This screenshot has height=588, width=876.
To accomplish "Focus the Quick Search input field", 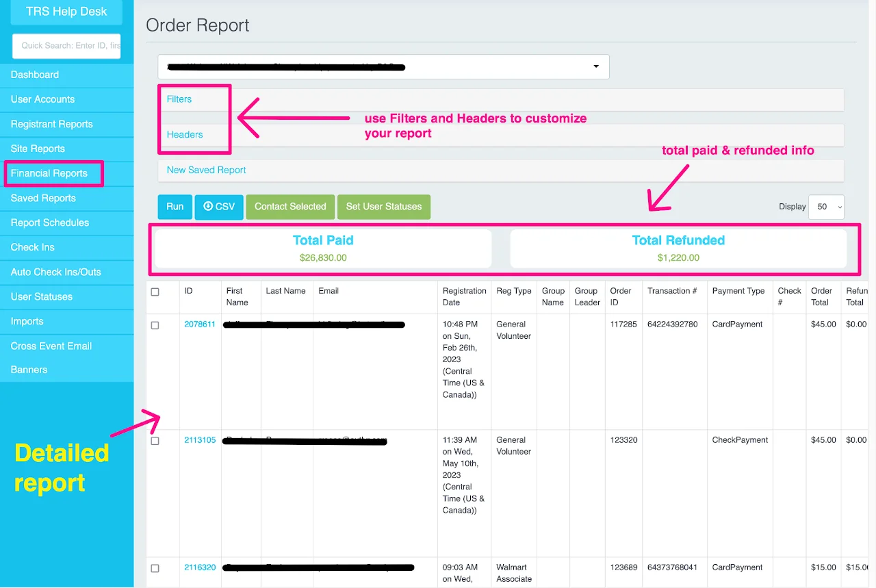I will [x=66, y=46].
